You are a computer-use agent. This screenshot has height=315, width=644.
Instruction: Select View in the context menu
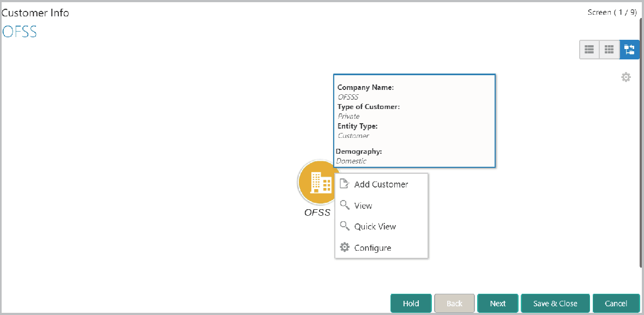[382, 206]
